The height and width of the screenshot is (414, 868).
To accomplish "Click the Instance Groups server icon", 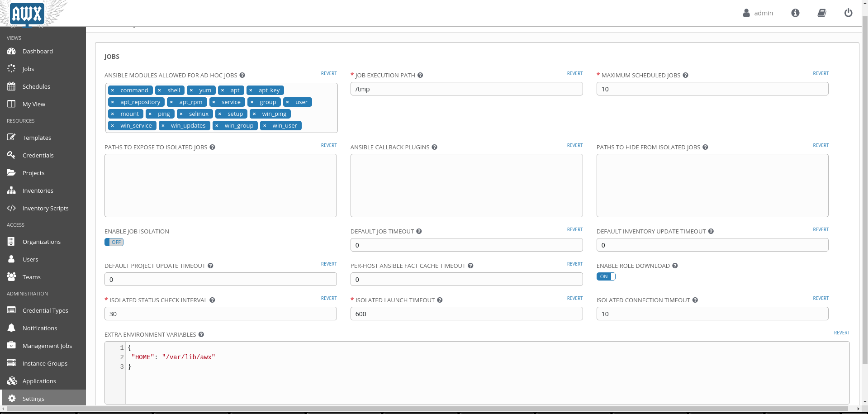I will (x=11, y=363).
